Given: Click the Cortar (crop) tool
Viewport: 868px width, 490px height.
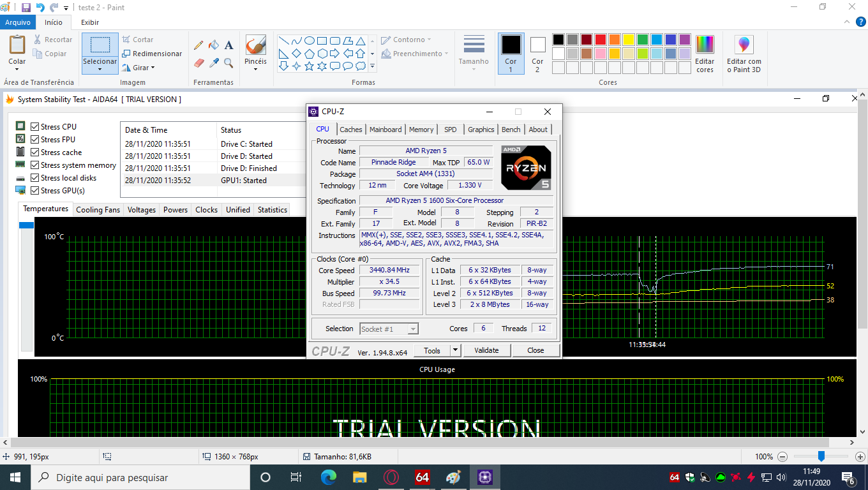Looking at the screenshot, I should point(138,40).
